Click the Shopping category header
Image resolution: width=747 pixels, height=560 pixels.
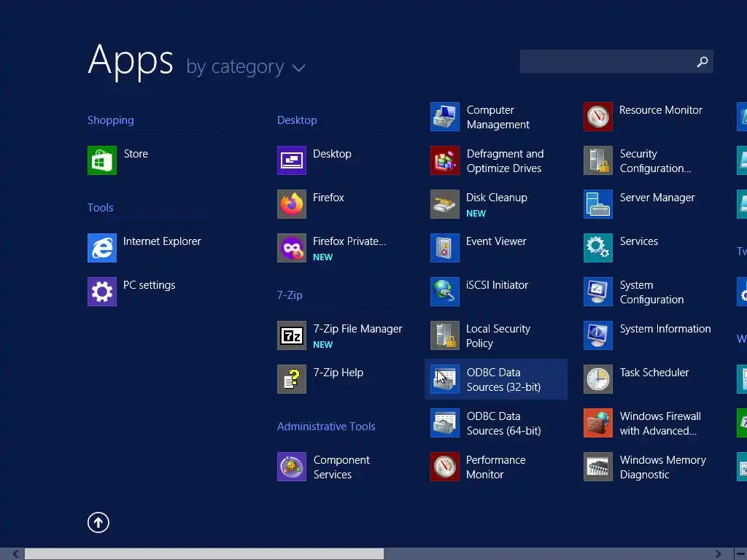111,120
